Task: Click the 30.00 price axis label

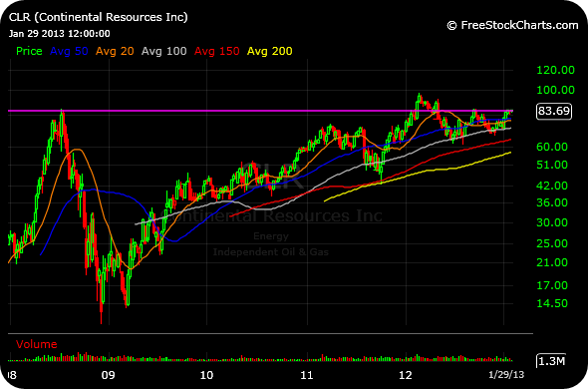Action: tap(552, 222)
